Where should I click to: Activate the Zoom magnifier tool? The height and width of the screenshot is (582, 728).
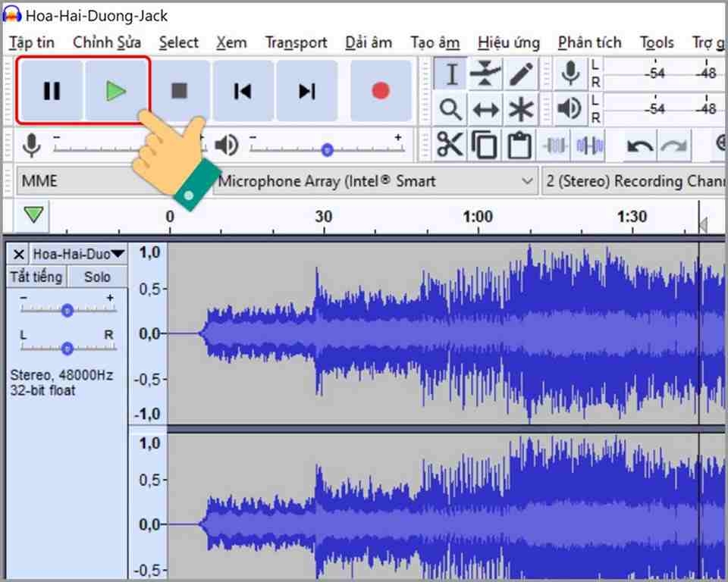pos(450,110)
